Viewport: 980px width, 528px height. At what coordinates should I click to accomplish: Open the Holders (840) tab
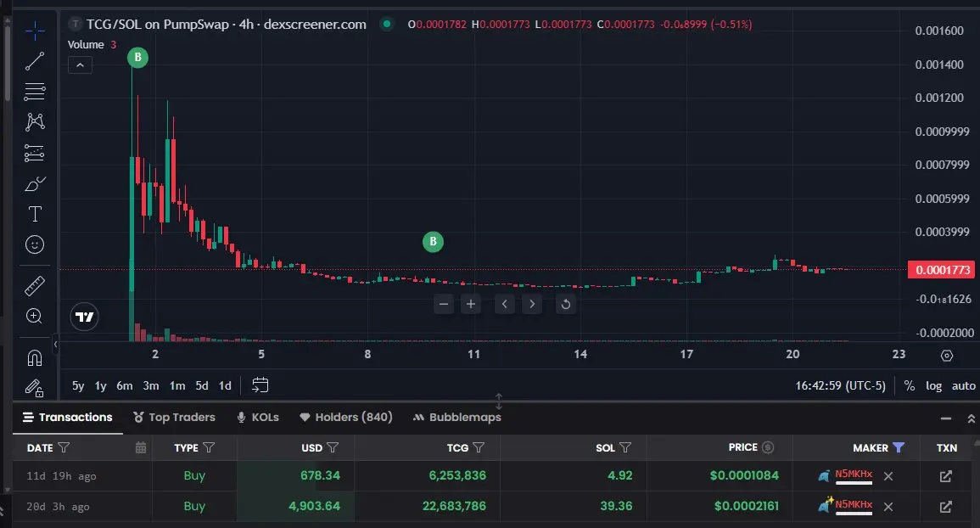tap(346, 418)
